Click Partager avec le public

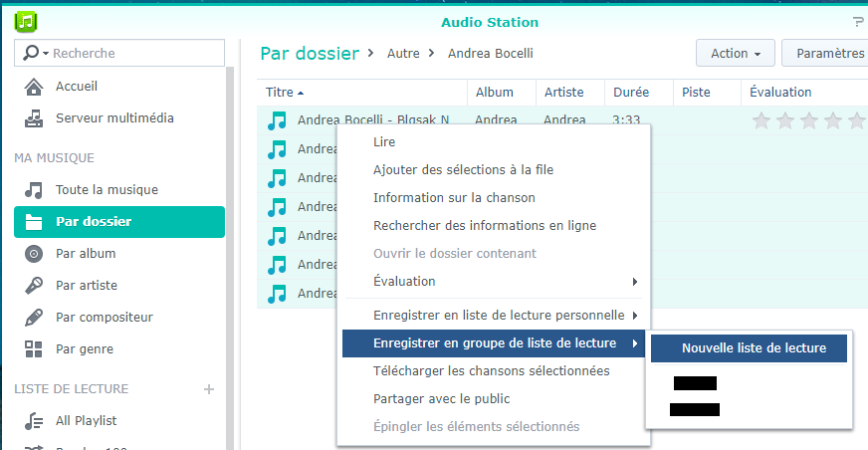tap(441, 399)
